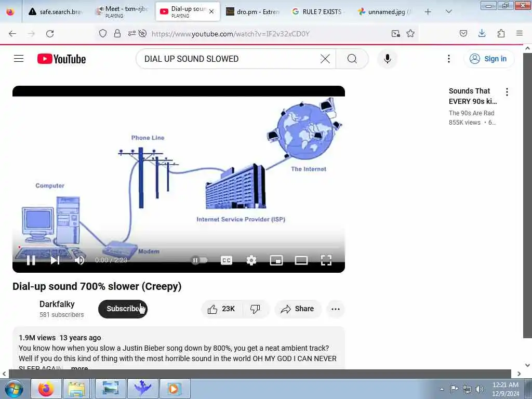Click the page vertical scrollbar
Image resolution: width=532 pixels, height=399 pixels.
527,195
